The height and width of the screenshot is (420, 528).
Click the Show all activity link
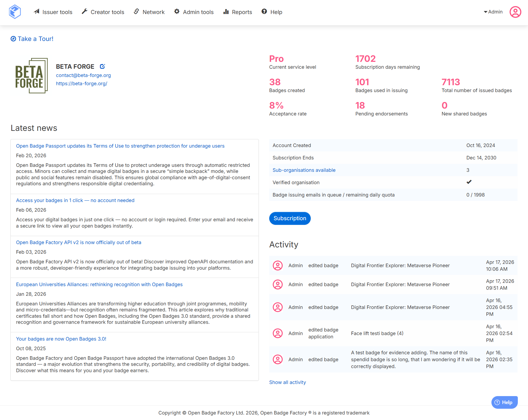click(x=287, y=382)
